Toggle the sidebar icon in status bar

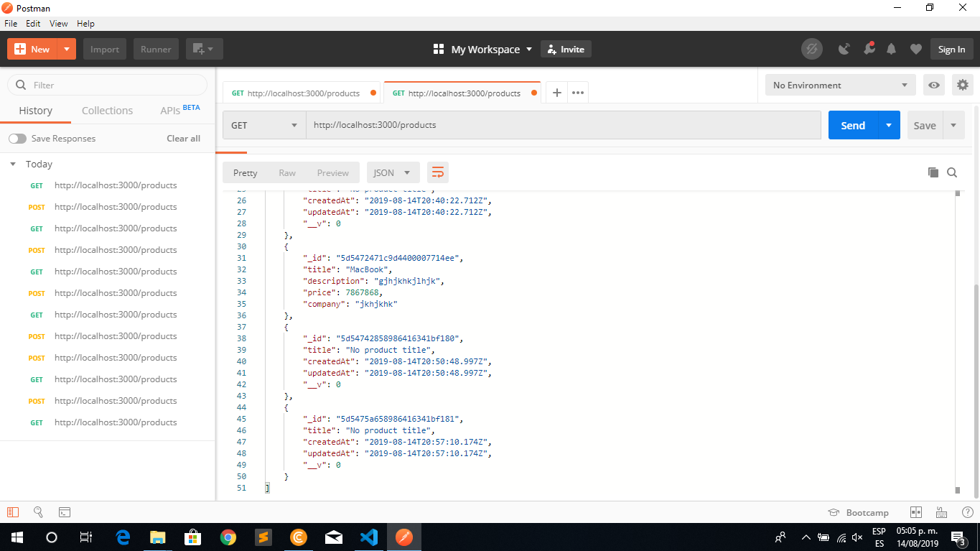pyautogui.click(x=12, y=512)
